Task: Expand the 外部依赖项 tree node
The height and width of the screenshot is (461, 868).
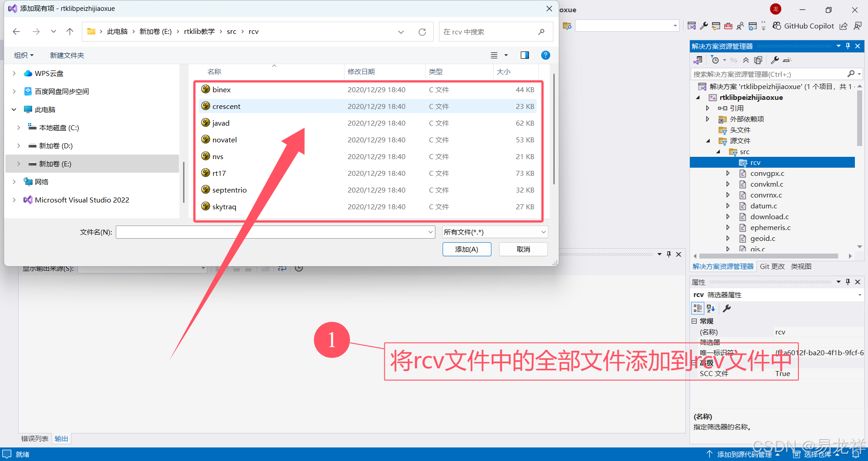Action: [x=708, y=119]
